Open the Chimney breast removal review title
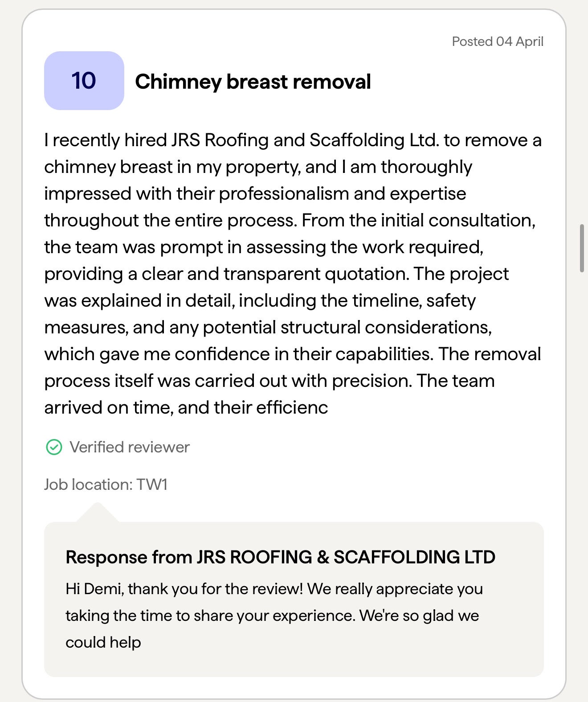Viewport: 588px width, 702px height. (x=253, y=82)
